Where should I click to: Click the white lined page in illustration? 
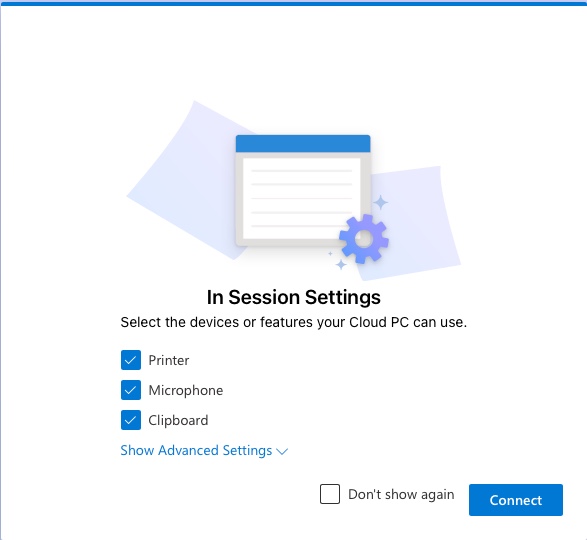pos(301,198)
